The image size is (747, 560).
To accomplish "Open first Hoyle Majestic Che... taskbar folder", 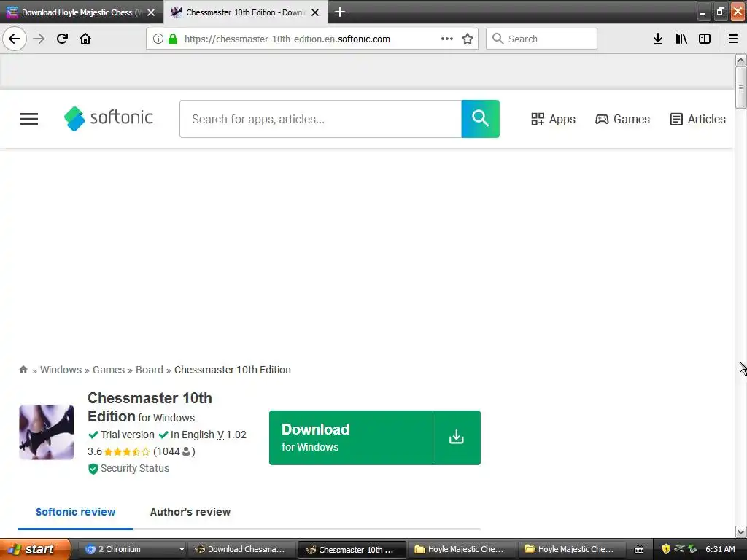I will 460,549.
